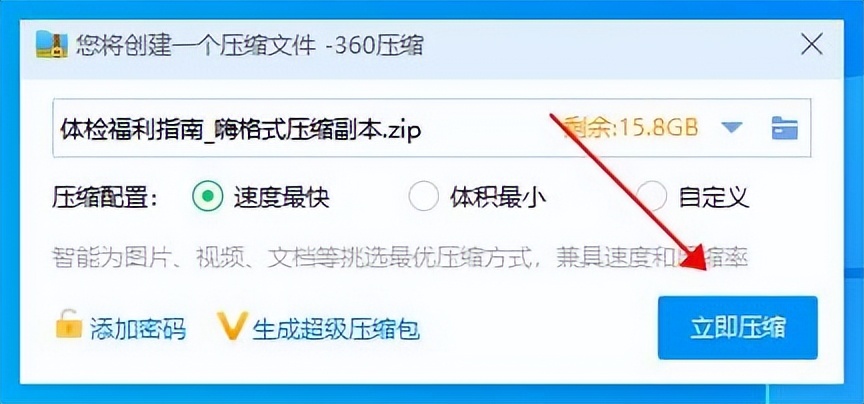Click the 自定义 option text
The height and width of the screenshot is (404, 864).
click(714, 197)
